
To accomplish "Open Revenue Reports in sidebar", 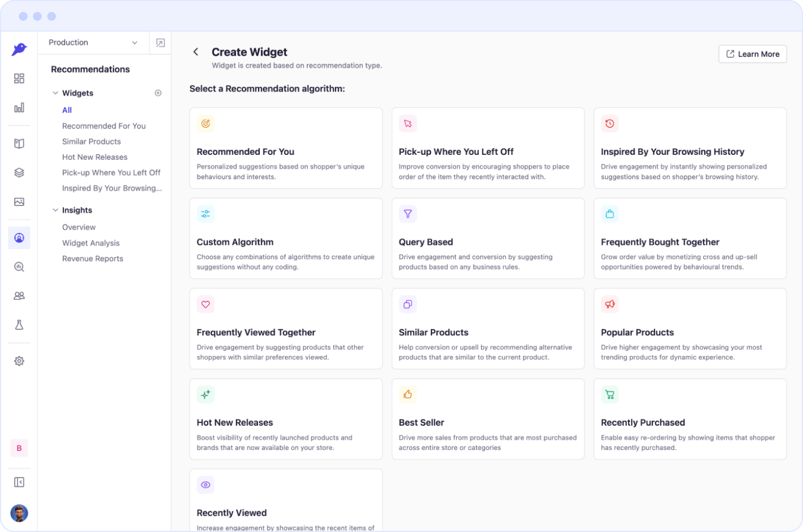I will (93, 259).
